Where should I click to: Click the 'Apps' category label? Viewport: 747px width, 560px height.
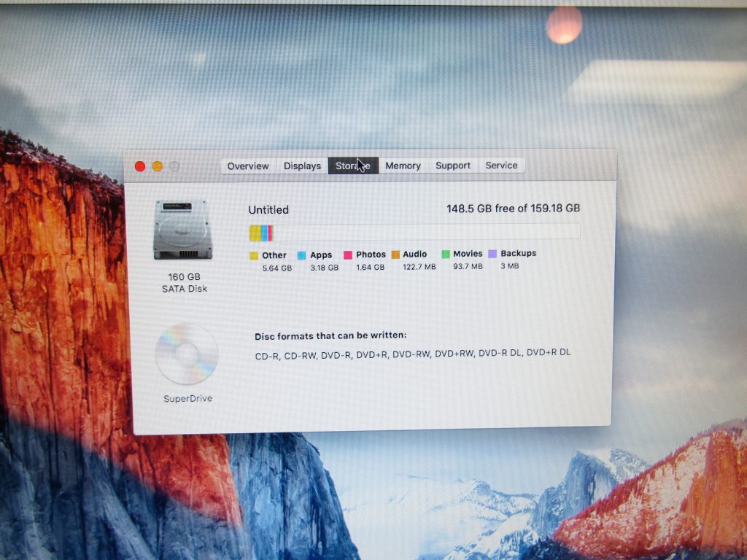pyautogui.click(x=321, y=254)
